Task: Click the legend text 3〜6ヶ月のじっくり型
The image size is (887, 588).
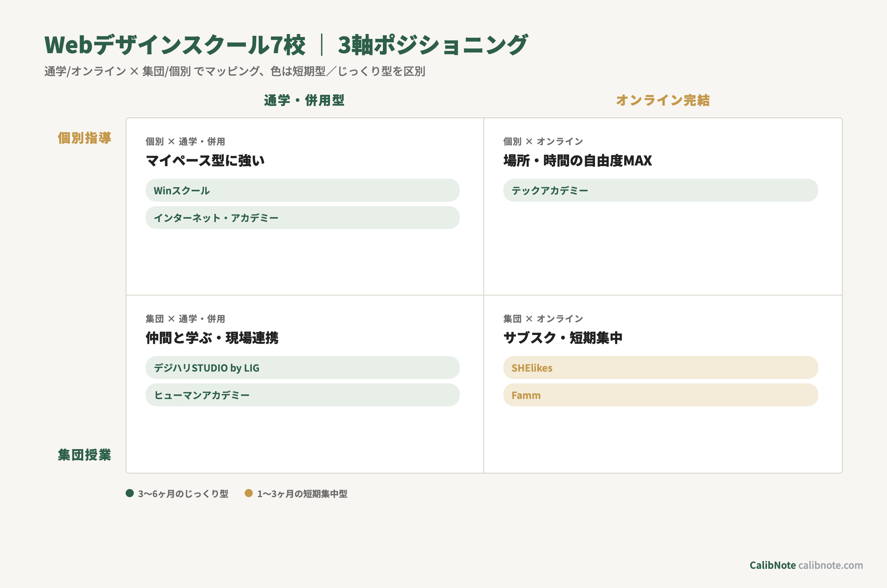Action: pos(183,493)
